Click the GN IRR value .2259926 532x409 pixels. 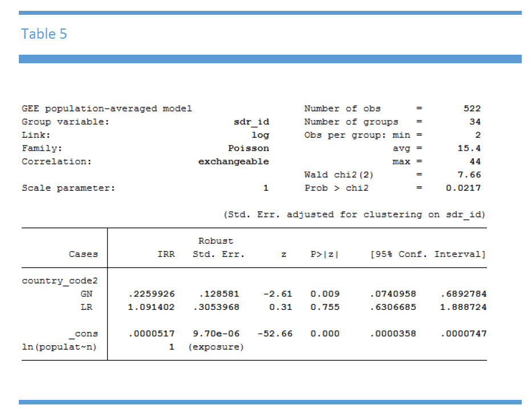click(x=151, y=294)
